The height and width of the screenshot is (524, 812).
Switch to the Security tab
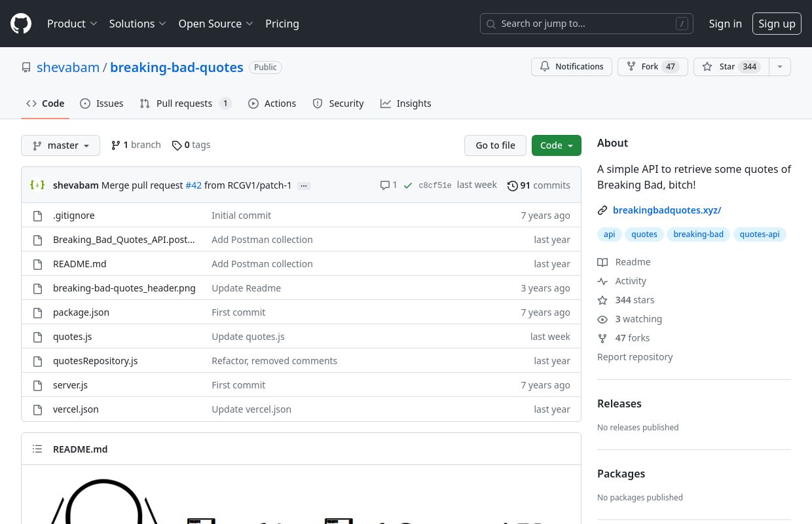coord(338,103)
